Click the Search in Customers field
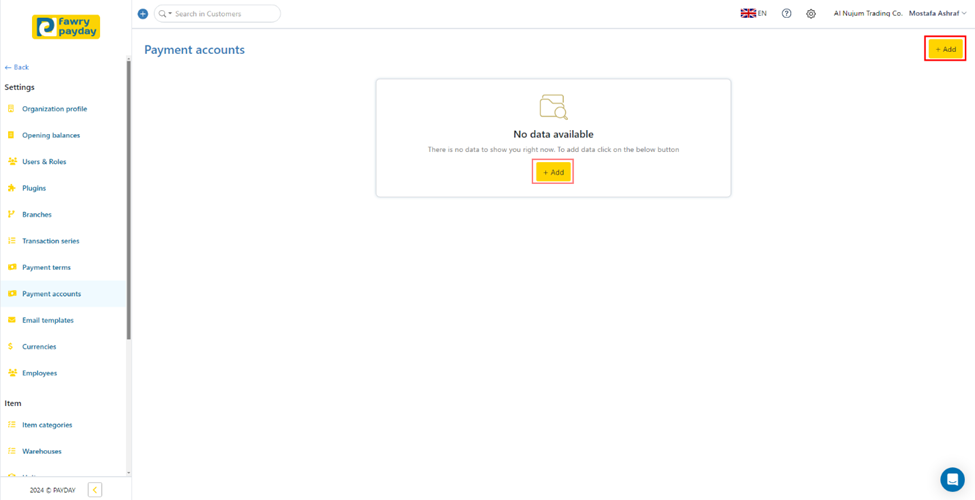 click(223, 14)
